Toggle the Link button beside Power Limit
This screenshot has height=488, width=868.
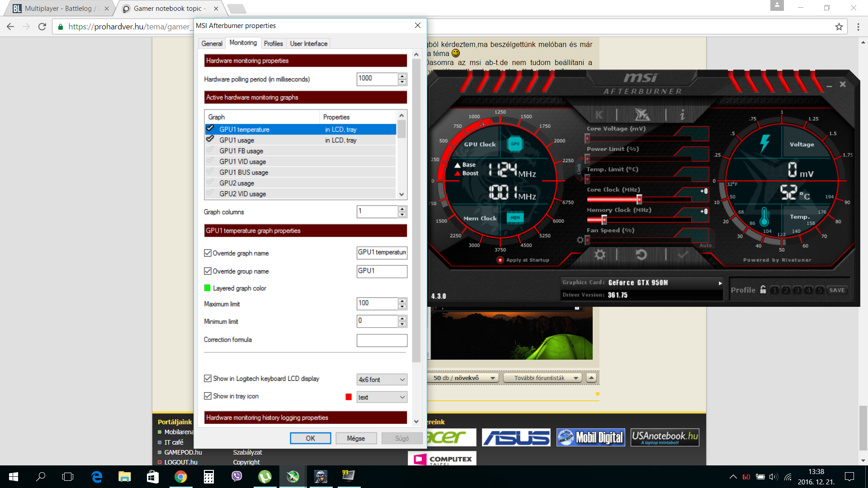[x=578, y=169]
